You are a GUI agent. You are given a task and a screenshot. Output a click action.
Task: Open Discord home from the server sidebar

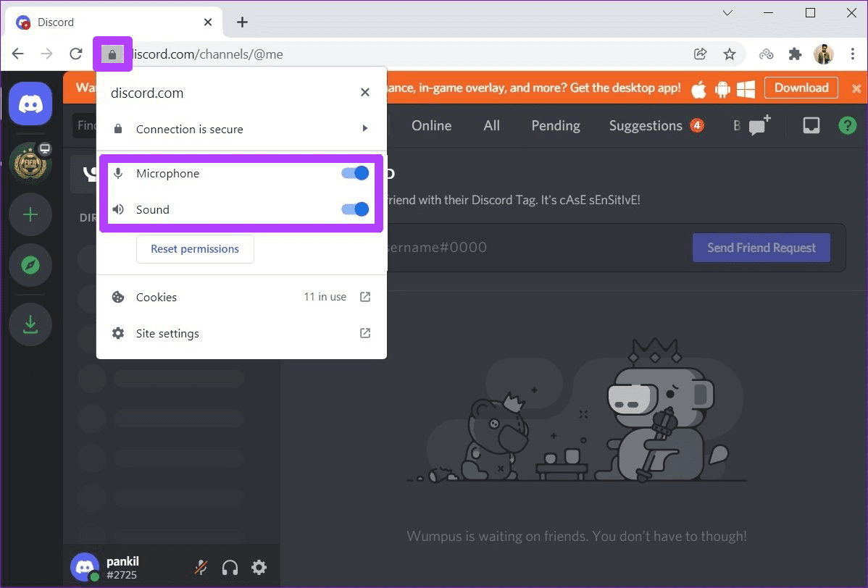pyautogui.click(x=30, y=103)
